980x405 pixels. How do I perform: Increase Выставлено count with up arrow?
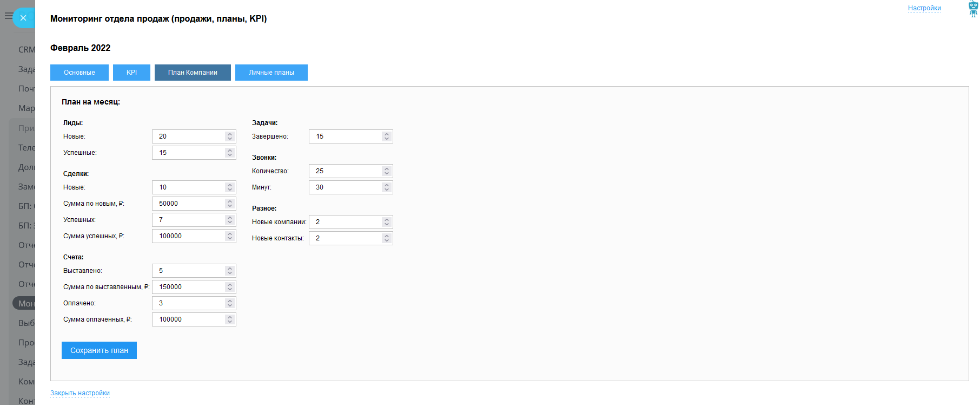230,268
